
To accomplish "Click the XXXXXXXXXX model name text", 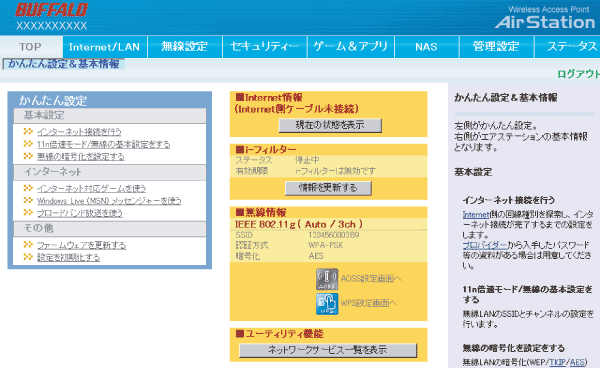I will (52, 26).
